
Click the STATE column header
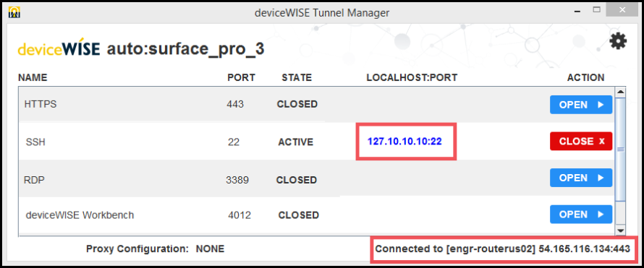(297, 77)
